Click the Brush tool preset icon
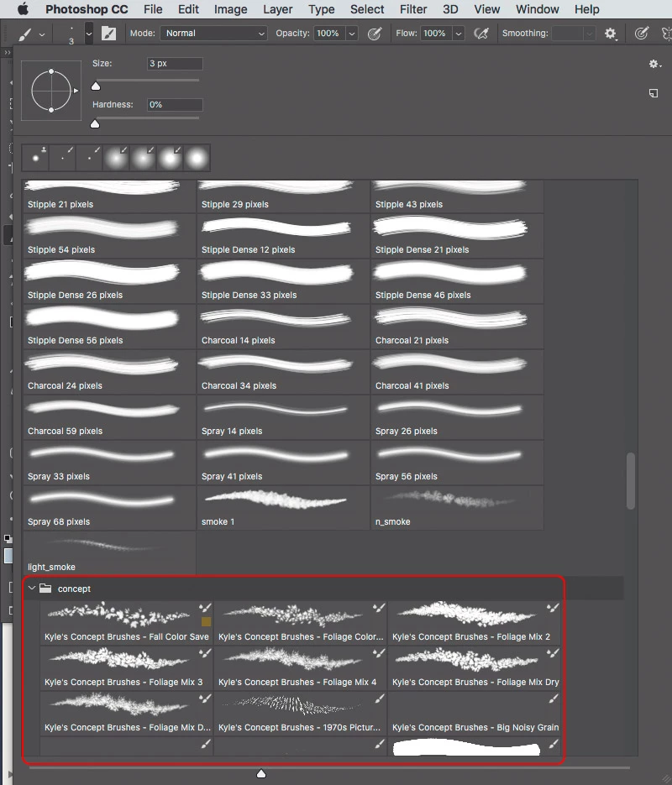The image size is (672, 785). (x=25, y=34)
